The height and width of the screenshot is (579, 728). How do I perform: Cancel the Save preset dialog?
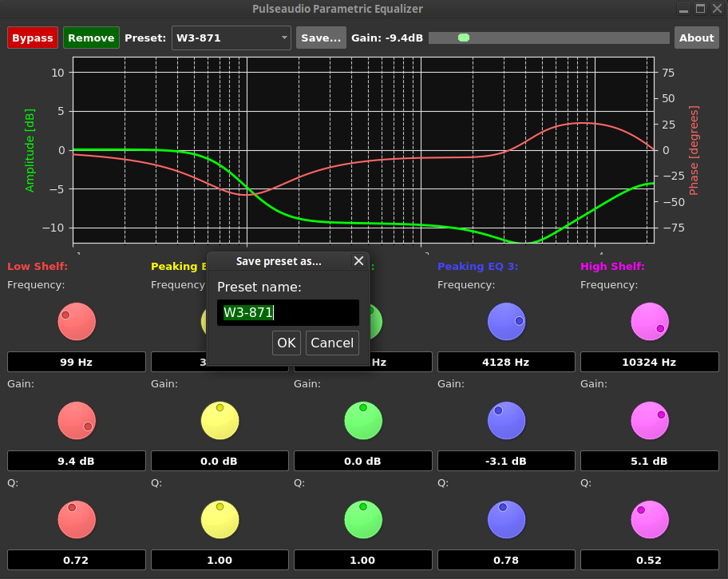[331, 343]
